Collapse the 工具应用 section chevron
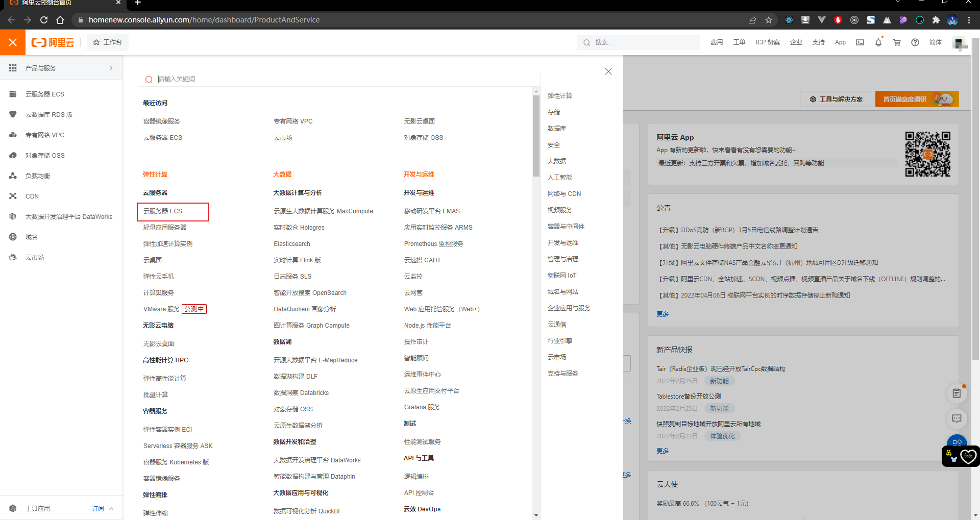 click(x=111, y=508)
